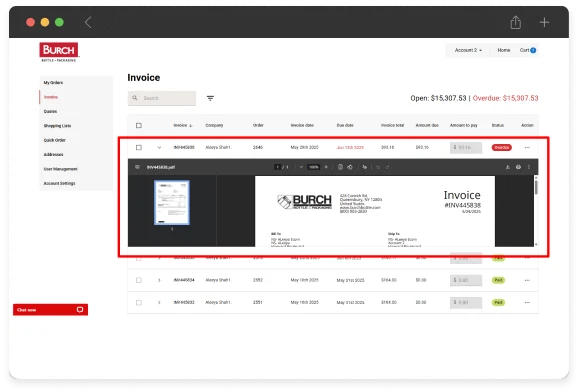Click the browser share icon
Image resolution: width=580 pixels, height=392 pixels.
tap(516, 22)
